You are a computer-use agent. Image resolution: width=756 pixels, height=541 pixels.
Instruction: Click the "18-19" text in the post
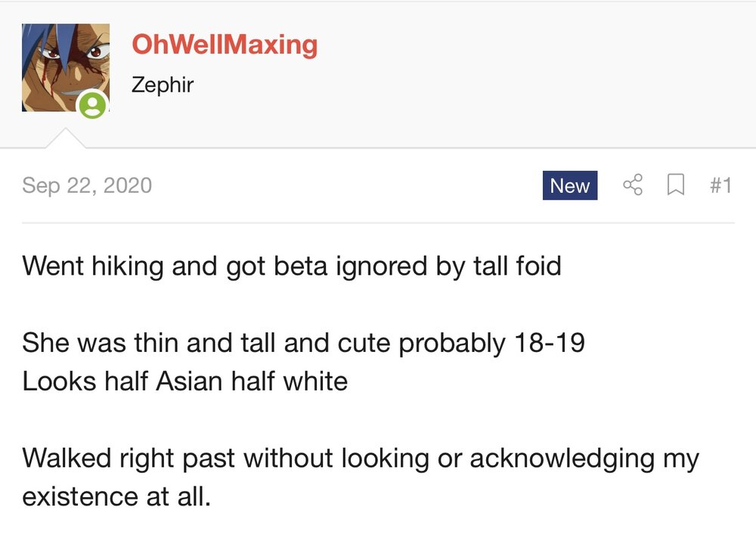click(549, 343)
